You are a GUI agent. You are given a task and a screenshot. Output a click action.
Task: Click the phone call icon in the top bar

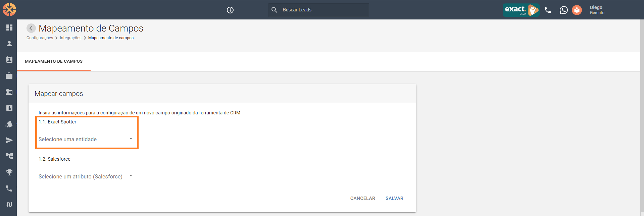pyautogui.click(x=548, y=10)
